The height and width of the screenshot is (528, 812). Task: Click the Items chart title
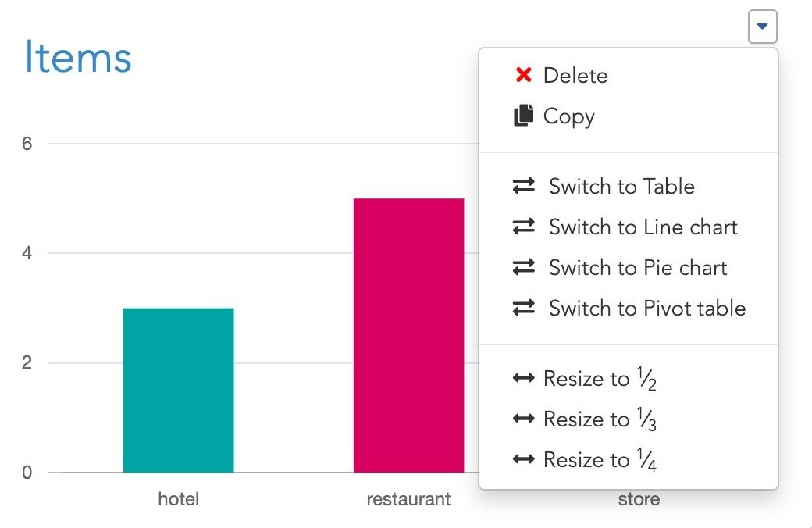[x=78, y=57]
